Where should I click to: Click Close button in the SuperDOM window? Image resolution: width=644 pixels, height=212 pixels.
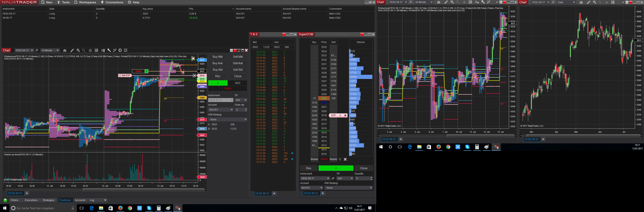[x=364, y=168]
